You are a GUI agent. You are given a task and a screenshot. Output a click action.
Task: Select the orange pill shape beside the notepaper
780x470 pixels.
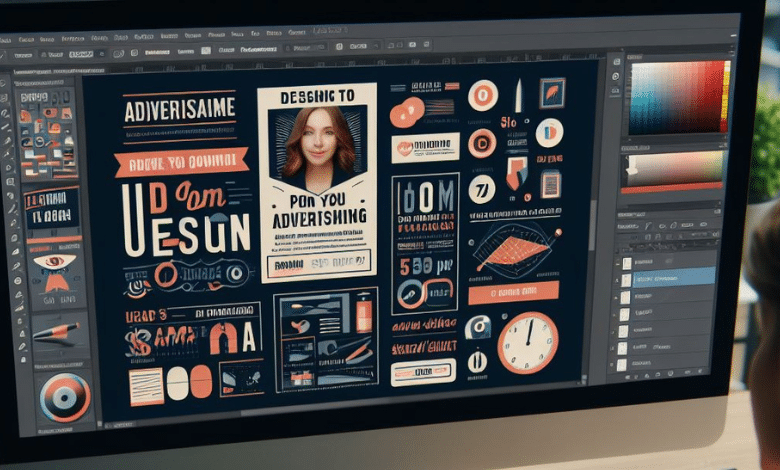click(x=201, y=382)
